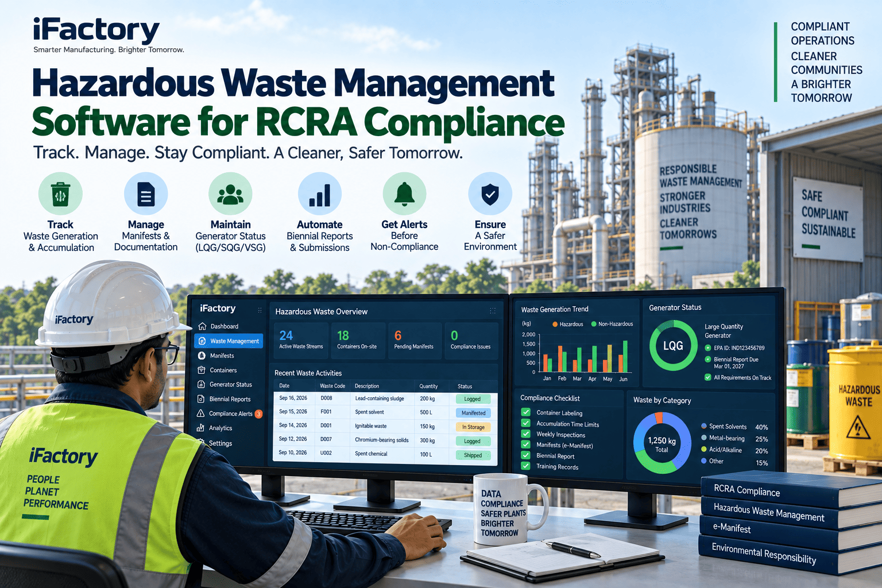Click the Metal-bearing legend color dot
882x588 pixels.
coord(704,438)
